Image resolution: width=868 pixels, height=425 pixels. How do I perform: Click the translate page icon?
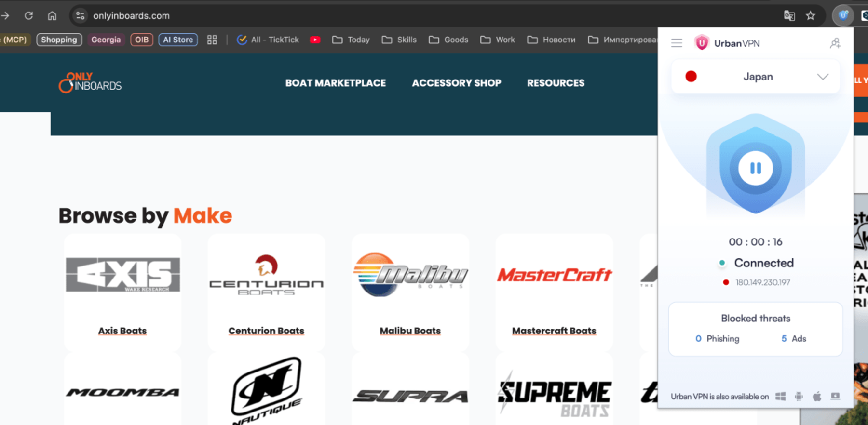pos(789,16)
